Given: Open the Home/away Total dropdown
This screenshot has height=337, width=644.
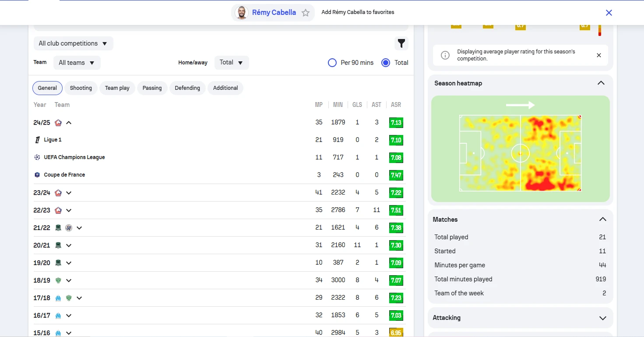Looking at the screenshot, I should point(231,63).
